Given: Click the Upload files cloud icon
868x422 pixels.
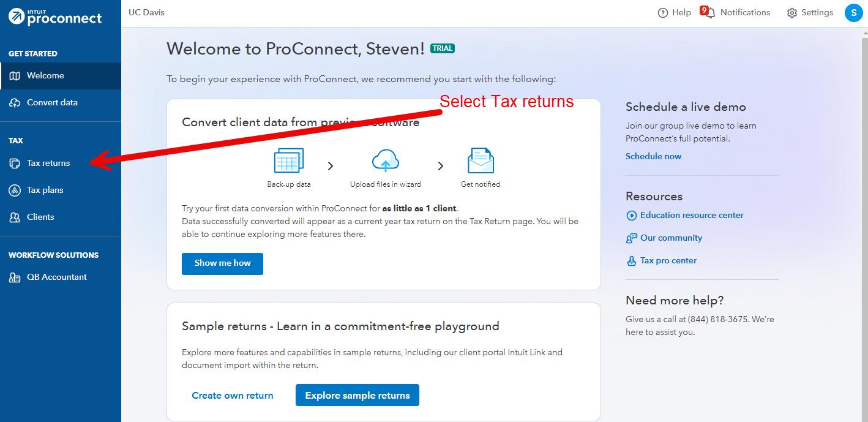Looking at the screenshot, I should click(386, 162).
